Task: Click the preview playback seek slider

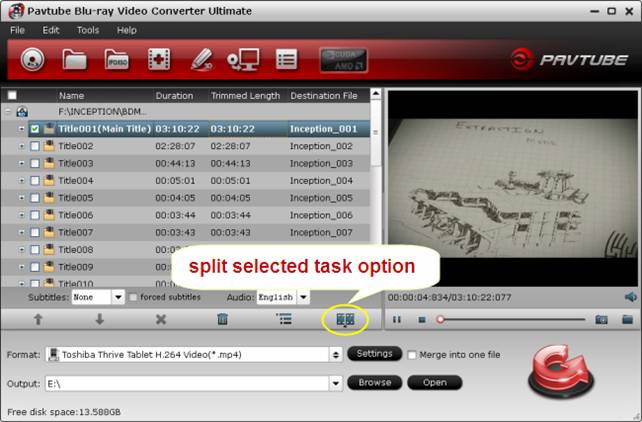Action: tap(512, 319)
